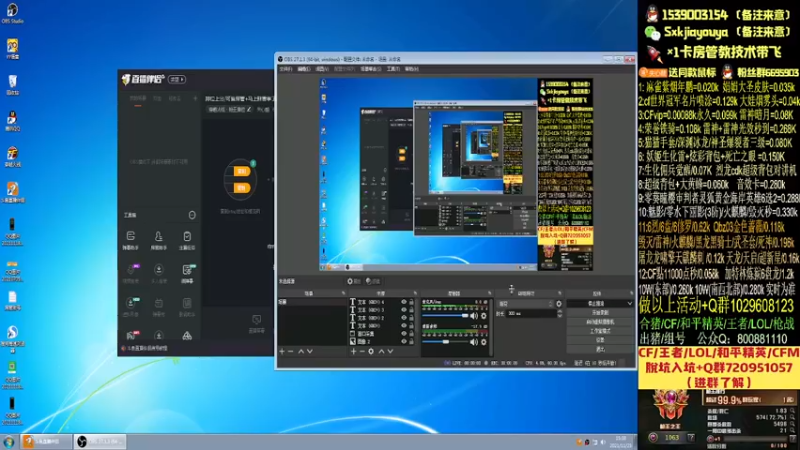Open the Scene Collection menu in OBS
This screenshot has width=800, height=450.
[x=370, y=69]
